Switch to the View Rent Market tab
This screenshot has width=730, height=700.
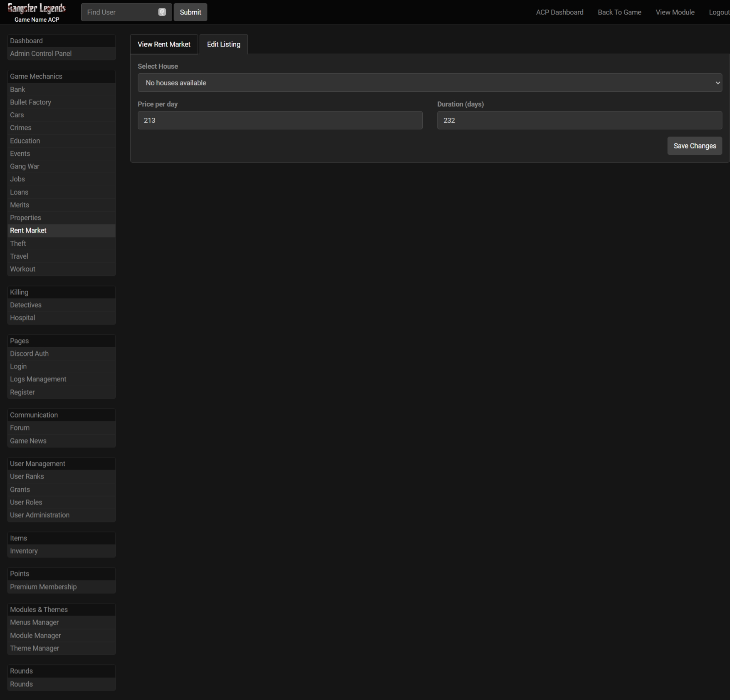point(164,45)
